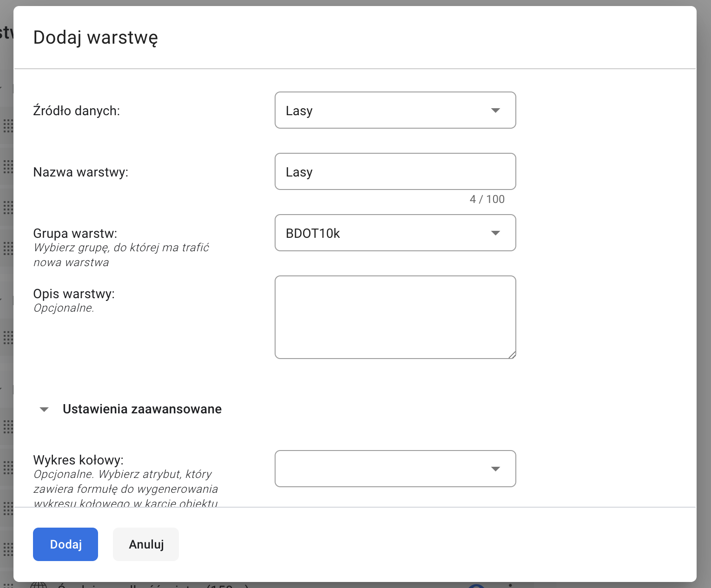Click the Opis warstwy label

point(74,294)
